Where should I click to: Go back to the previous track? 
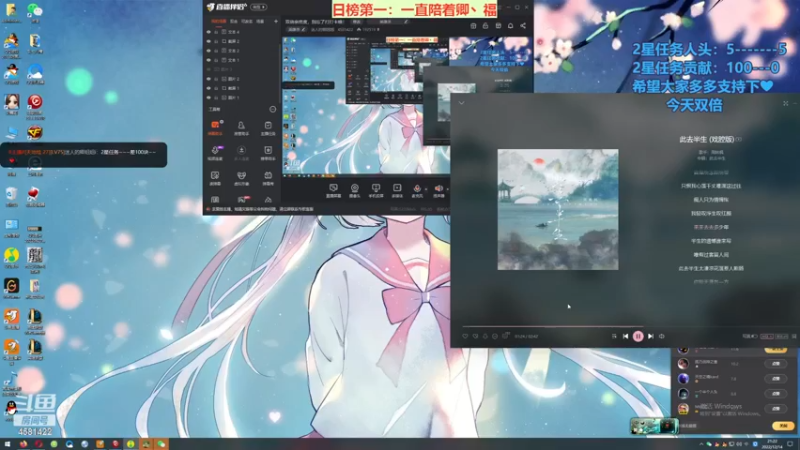click(x=626, y=336)
